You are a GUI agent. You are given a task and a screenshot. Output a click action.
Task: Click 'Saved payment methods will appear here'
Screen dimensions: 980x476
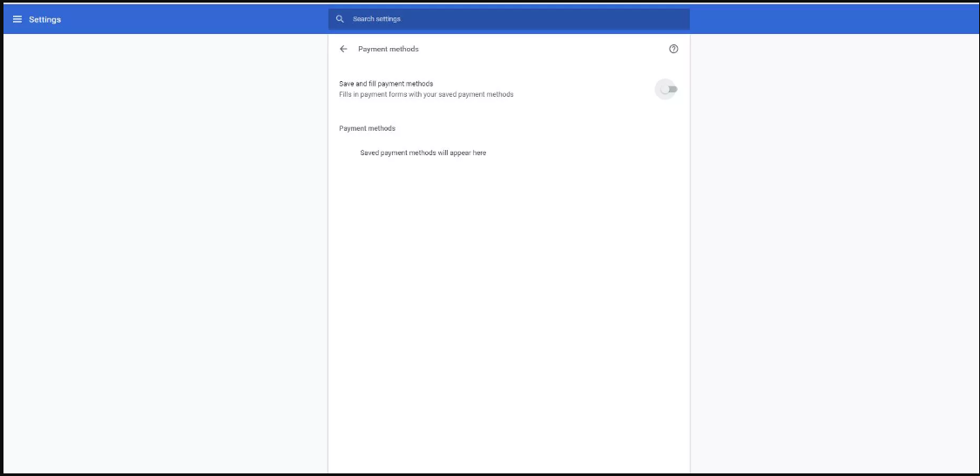point(423,153)
